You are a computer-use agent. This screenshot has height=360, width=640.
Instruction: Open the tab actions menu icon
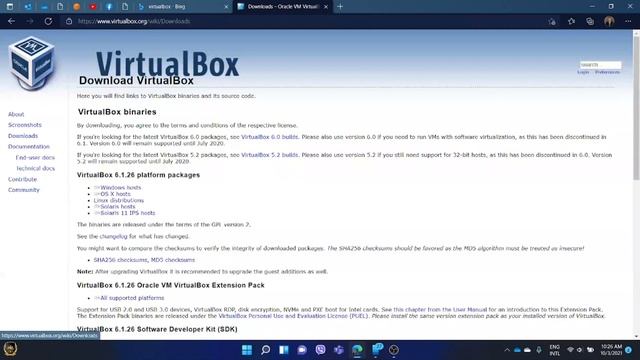point(10,7)
